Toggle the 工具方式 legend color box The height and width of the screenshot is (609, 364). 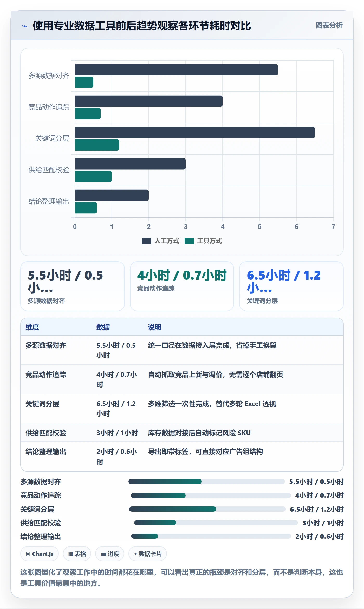coord(189,241)
